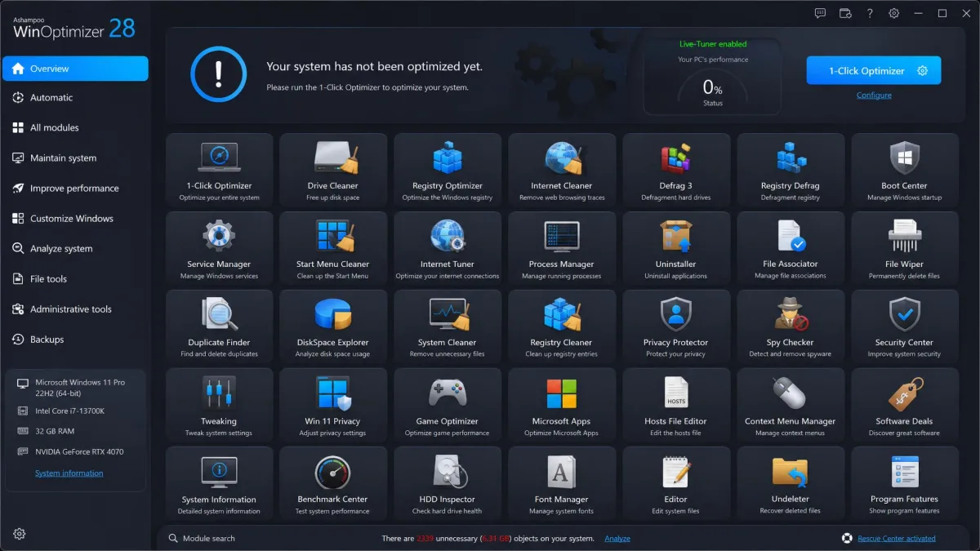980x551 pixels.
Task: Open File Associator tile
Action: click(x=791, y=249)
